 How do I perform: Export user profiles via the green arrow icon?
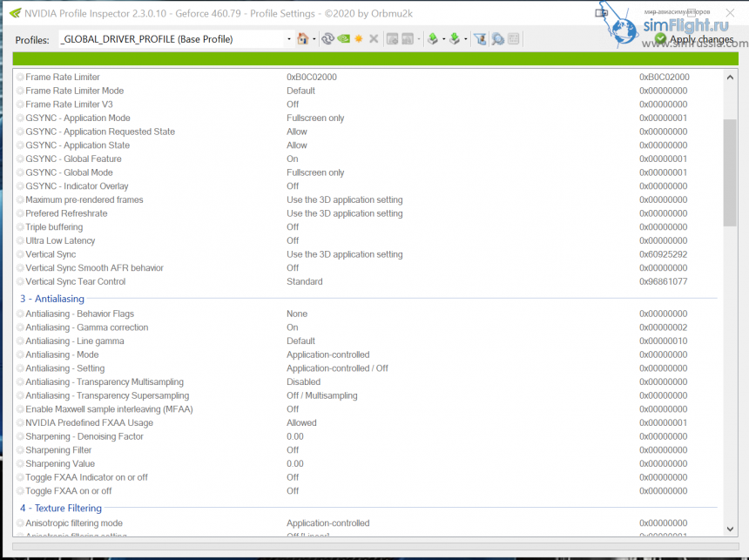434,38
